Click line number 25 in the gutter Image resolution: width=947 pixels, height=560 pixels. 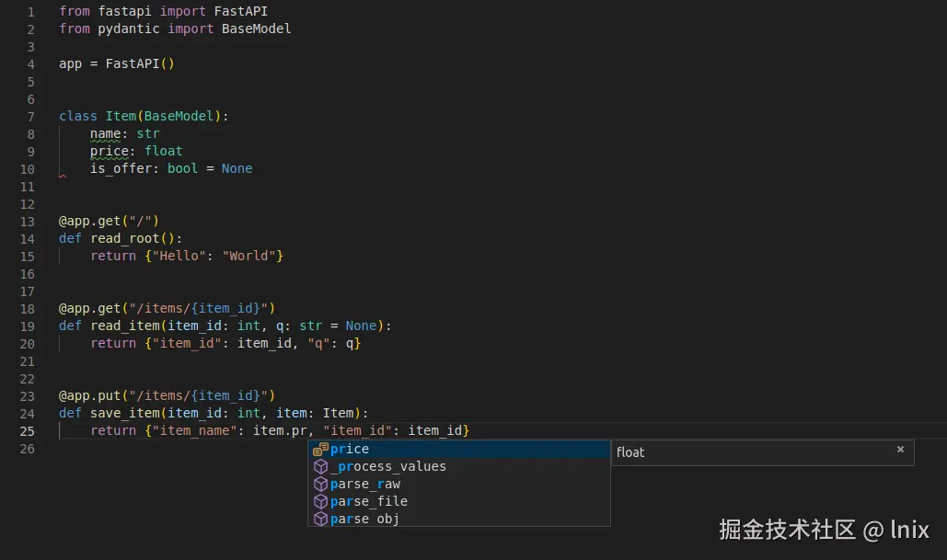click(26, 430)
